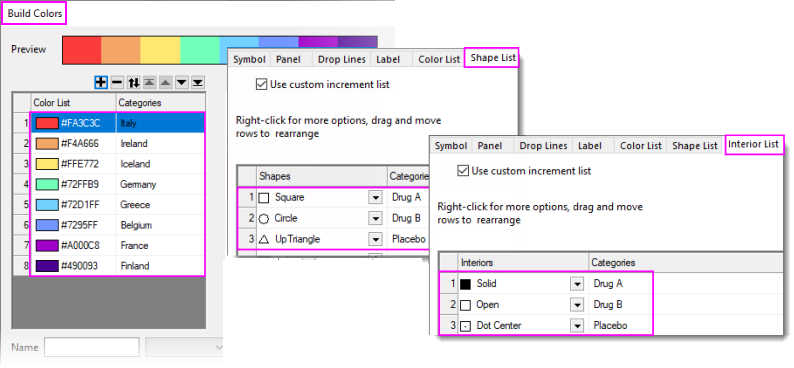794x368 pixels.
Task: Click the light blue #72D1FF color swatch
Action: coord(47,205)
